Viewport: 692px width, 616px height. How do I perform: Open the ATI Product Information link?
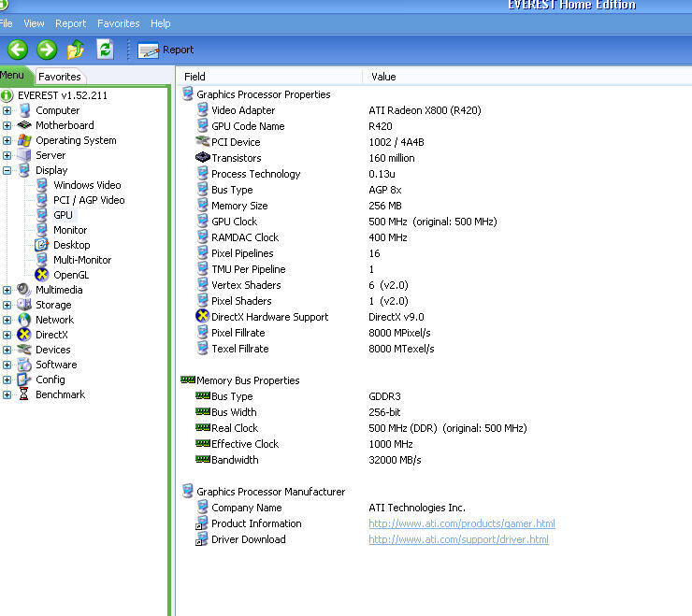point(462,523)
